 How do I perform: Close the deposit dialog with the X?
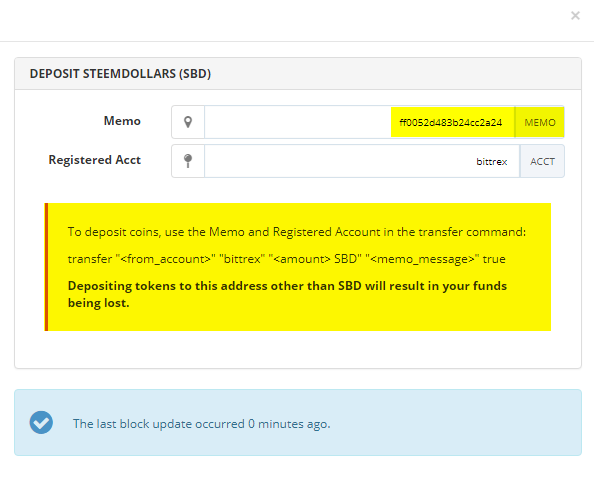(575, 16)
